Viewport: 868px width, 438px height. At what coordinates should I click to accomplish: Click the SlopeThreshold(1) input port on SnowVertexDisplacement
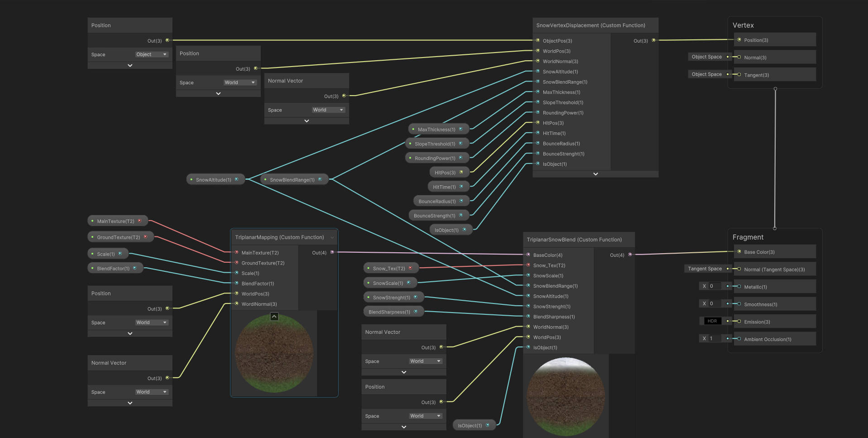[537, 102]
